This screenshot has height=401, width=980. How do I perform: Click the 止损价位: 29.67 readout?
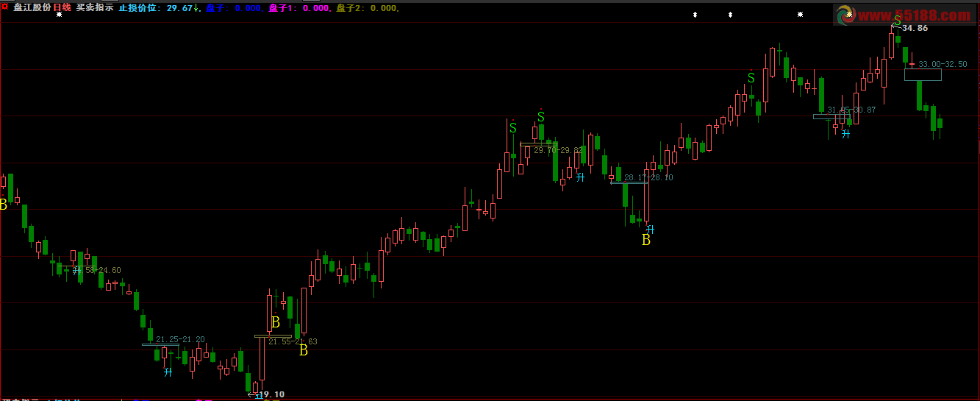159,8
